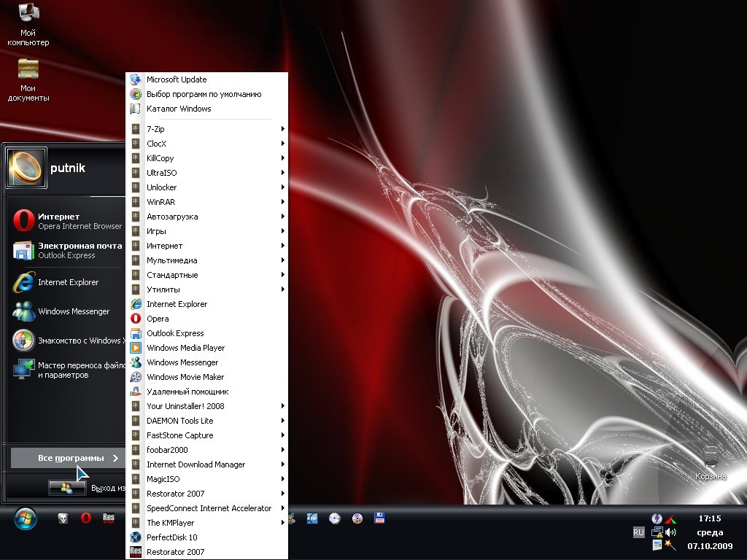Expand the Автозагрузка startup group
Screen dimensions: 747x560
point(206,217)
